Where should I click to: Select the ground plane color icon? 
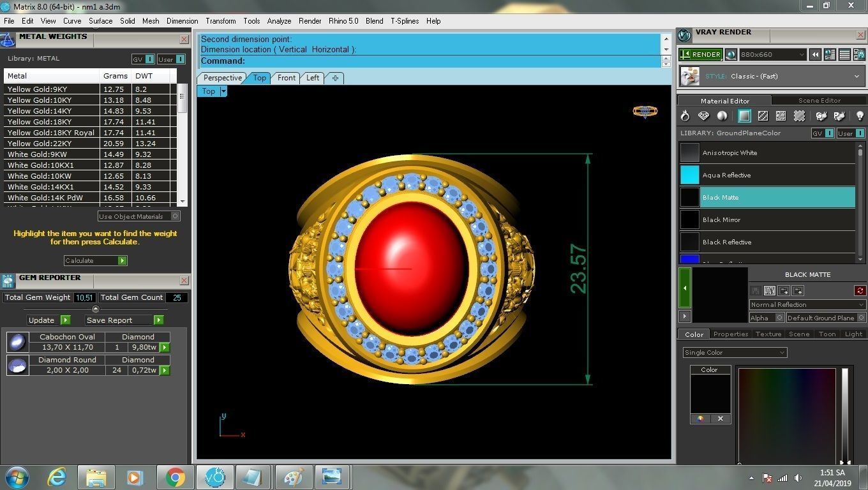click(x=744, y=116)
